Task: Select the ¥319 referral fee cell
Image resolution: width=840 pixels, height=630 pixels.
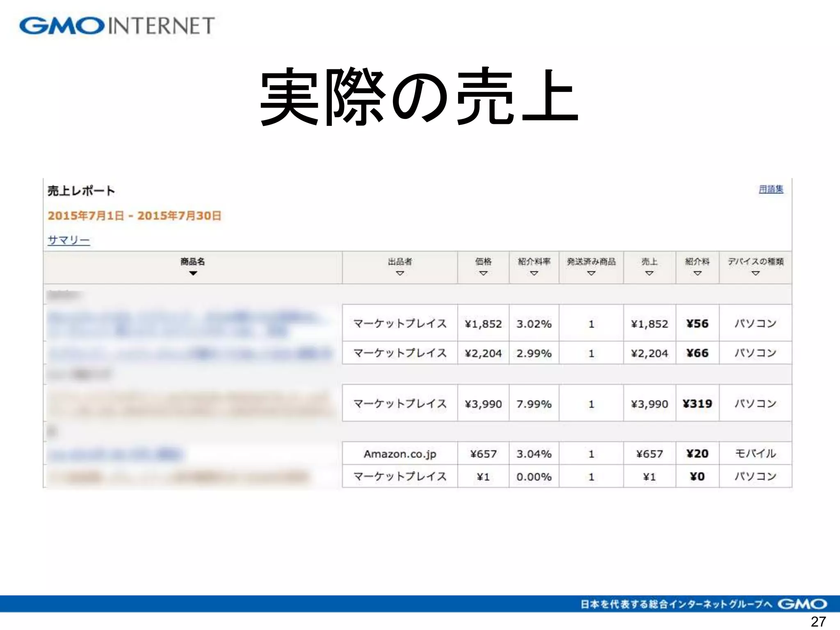Action: (697, 404)
